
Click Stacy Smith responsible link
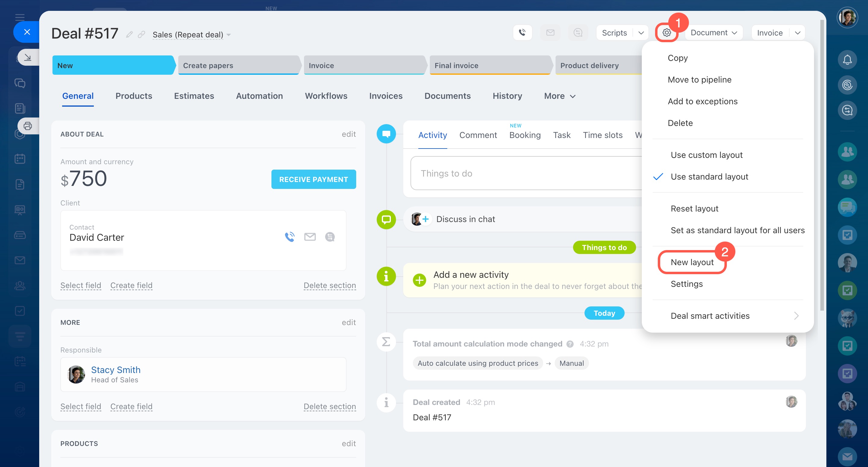coord(116,370)
